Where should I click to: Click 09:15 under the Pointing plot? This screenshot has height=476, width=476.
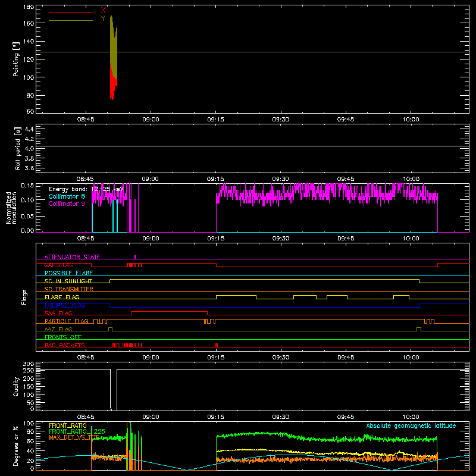pos(215,120)
